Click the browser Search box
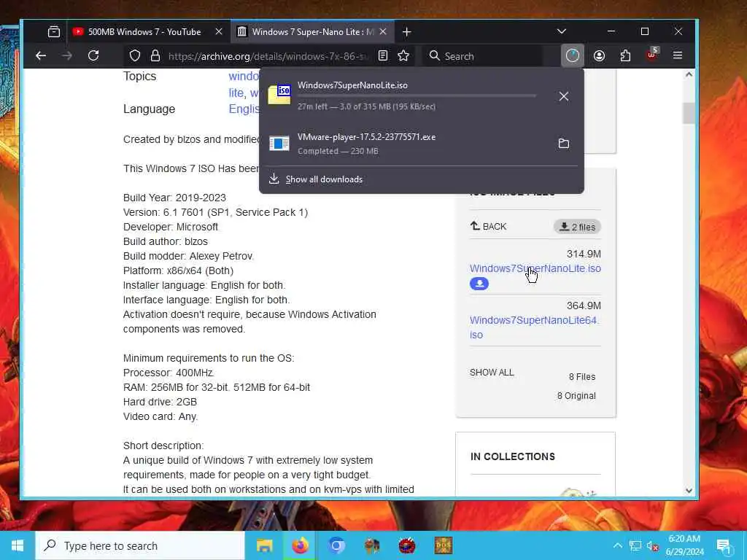The width and height of the screenshot is (747, 560). 484,56
